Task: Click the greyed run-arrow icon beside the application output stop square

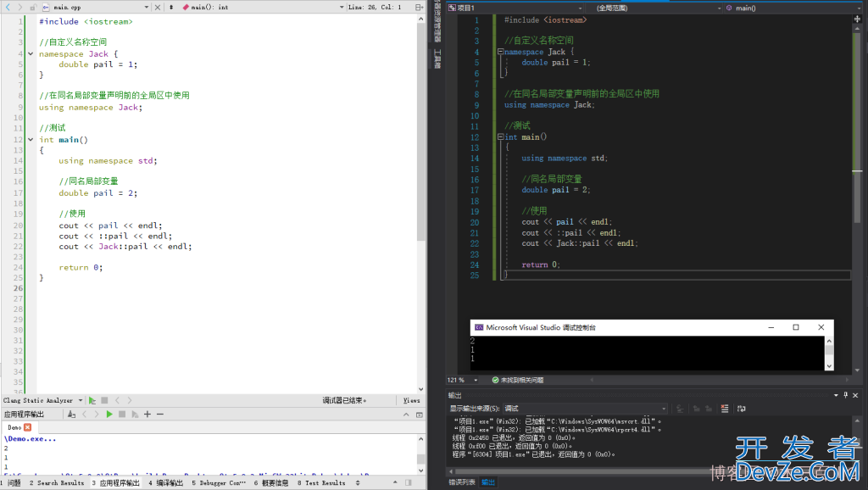Action: [135, 415]
